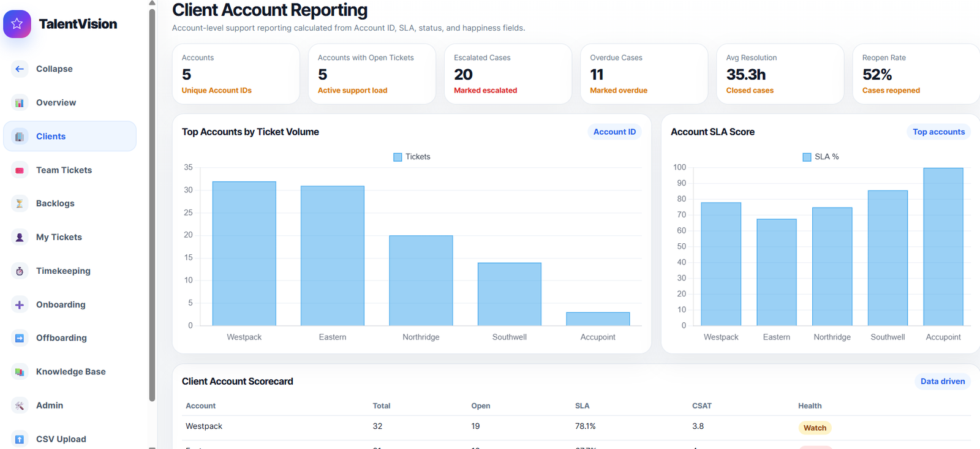Click the Northridge bar in ticket volume chart

(421, 281)
